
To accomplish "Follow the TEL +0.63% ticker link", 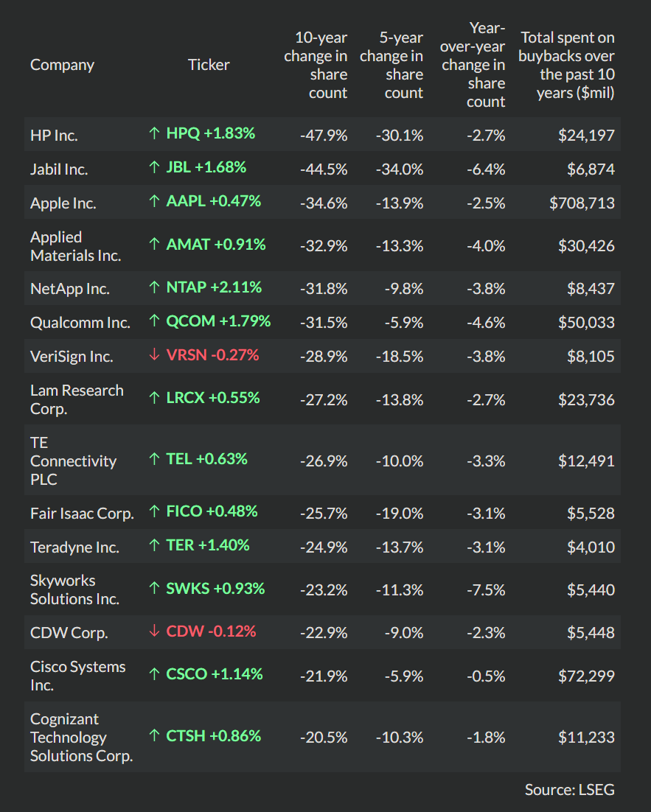I will coord(206,459).
